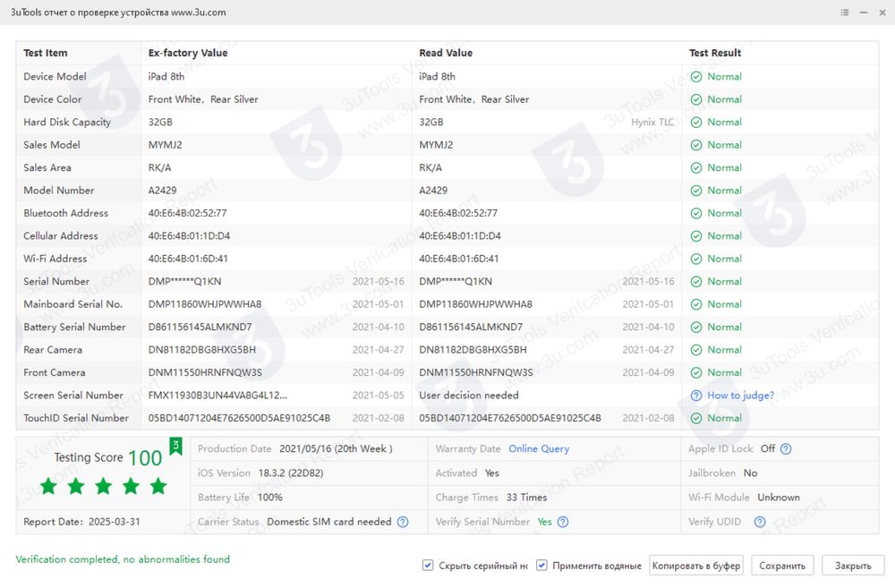
Task: Click the Screen Serial Number ex-factory value FMX11930B3UN44VA8G4L12...
Action: tap(217, 395)
